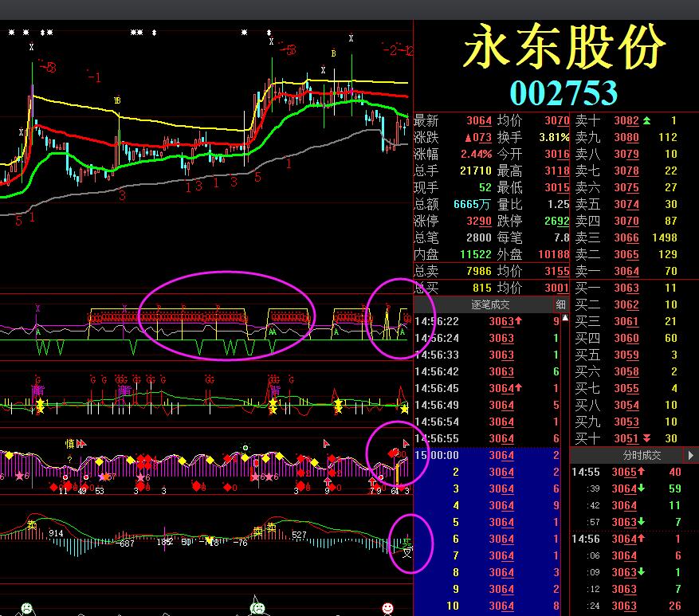Viewport: 699px width, 616px height.
Task: Click 卖五 price 3074
Action: 626,204
